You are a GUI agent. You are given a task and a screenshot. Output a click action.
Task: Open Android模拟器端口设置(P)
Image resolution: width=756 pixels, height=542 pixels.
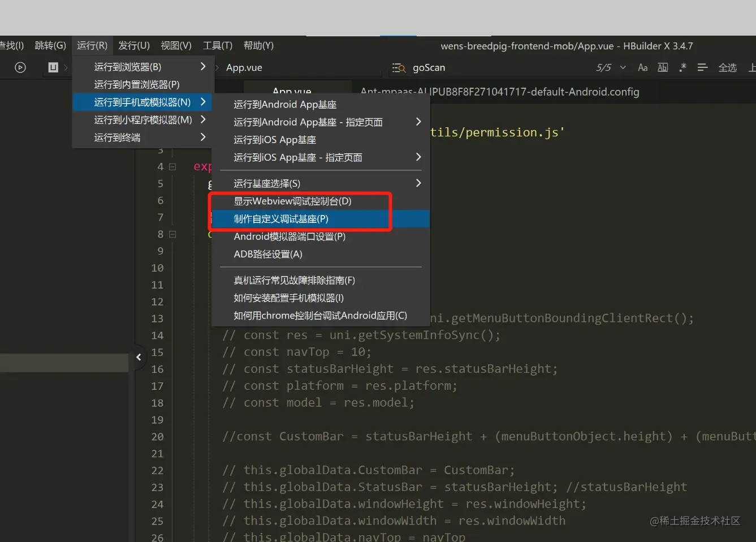pos(321,236)
